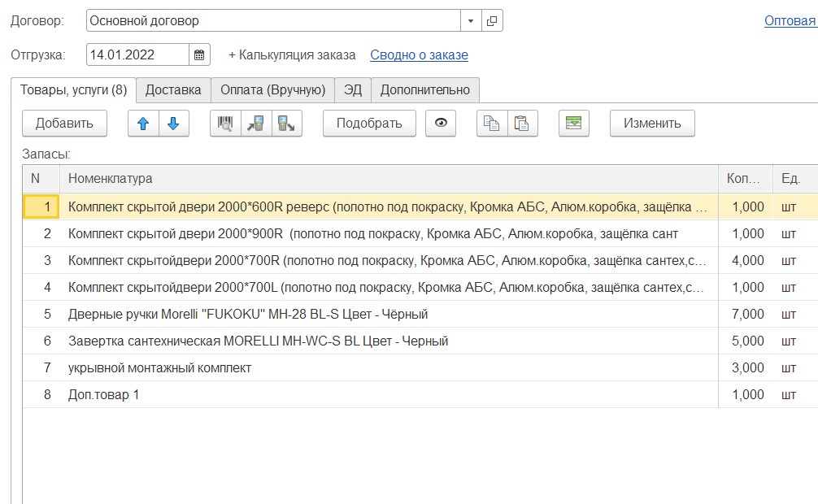The width and height of the screenshot is (818, 504).
Task: Click the barcode search icon
Action: (x=225, y=124)
